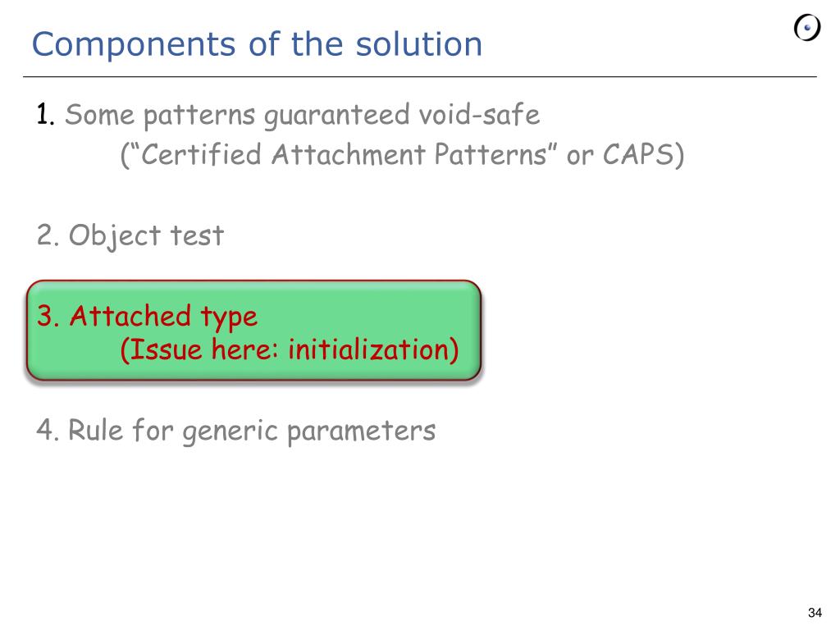This screenshot has height=630, width=840.
Task: Click the '2. Object test' list item
Action: coord(130,235)
